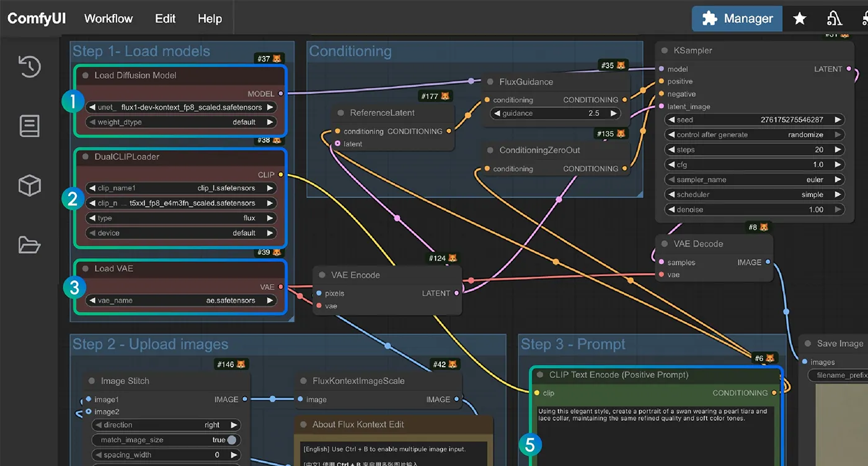Decrease the guidance value with left arrow
The height and width of the screenshot is (466, 868).
pos(496,114)
